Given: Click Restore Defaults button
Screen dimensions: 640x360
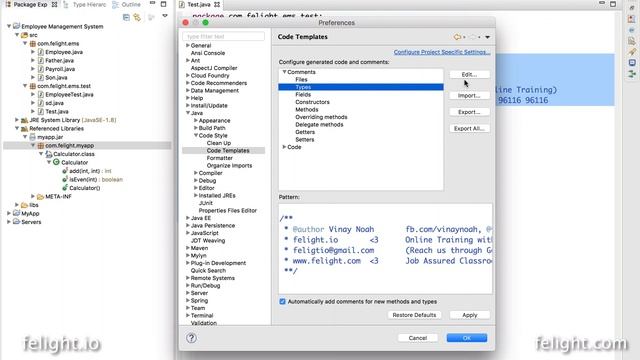Looking at the screenshot, I should tap(414, 315).
